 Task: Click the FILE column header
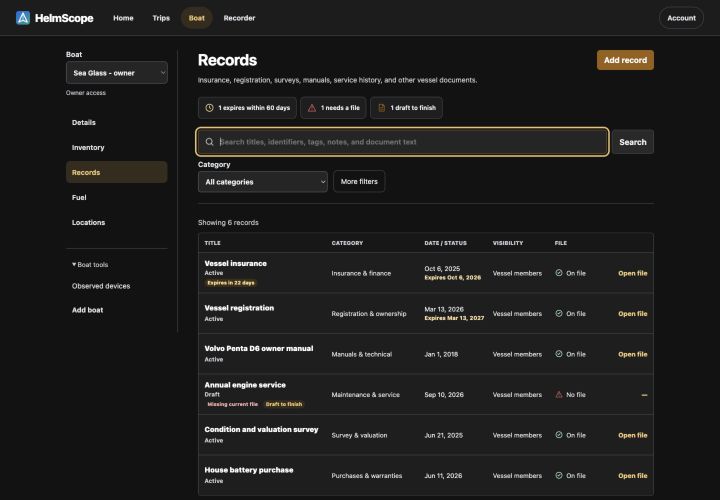tap(561, 243)
